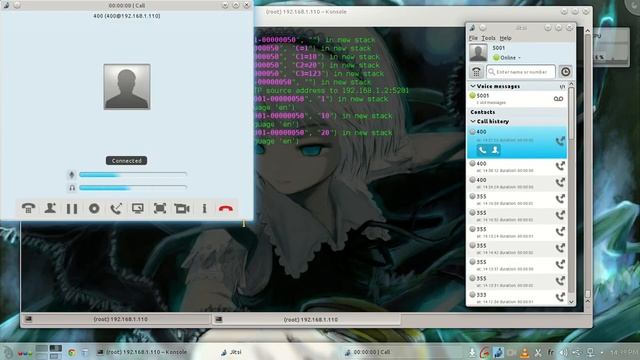Click the 'Enter name or number' search field

tap(521, 72)
